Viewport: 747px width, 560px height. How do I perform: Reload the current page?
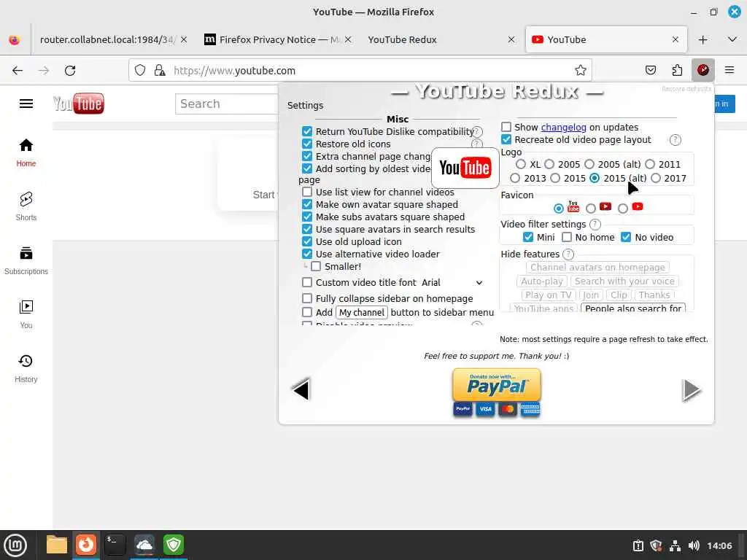tap(70, 71)
